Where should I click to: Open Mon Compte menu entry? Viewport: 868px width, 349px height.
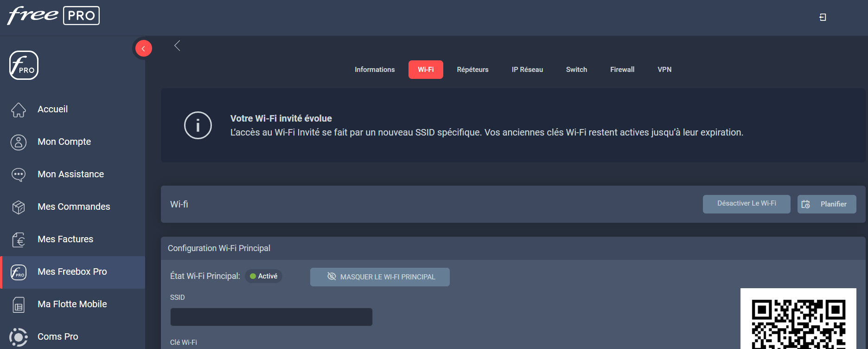(73, 142)
